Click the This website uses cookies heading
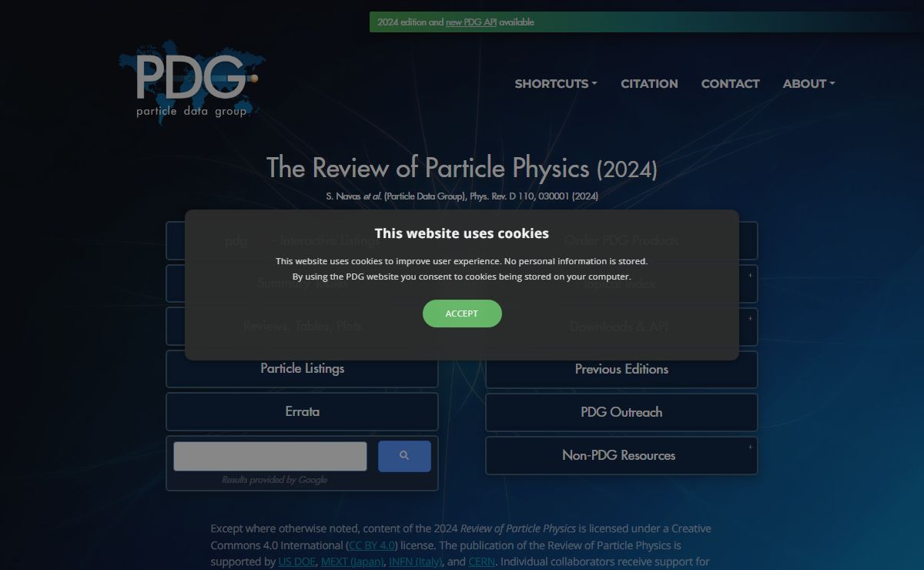 point(462,233)
